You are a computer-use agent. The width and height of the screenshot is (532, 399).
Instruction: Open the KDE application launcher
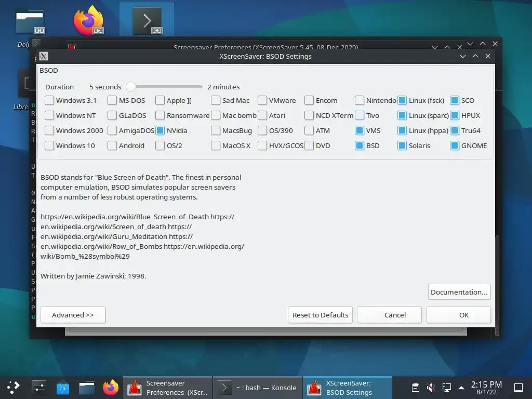coord(13,388)
